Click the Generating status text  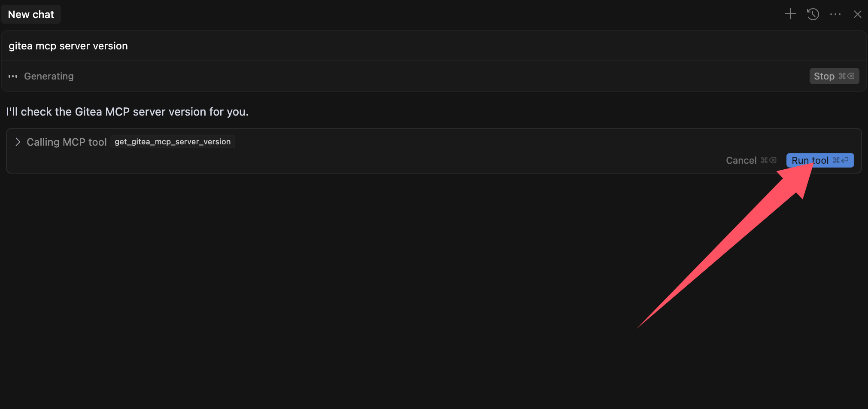[x=49, y=76]
